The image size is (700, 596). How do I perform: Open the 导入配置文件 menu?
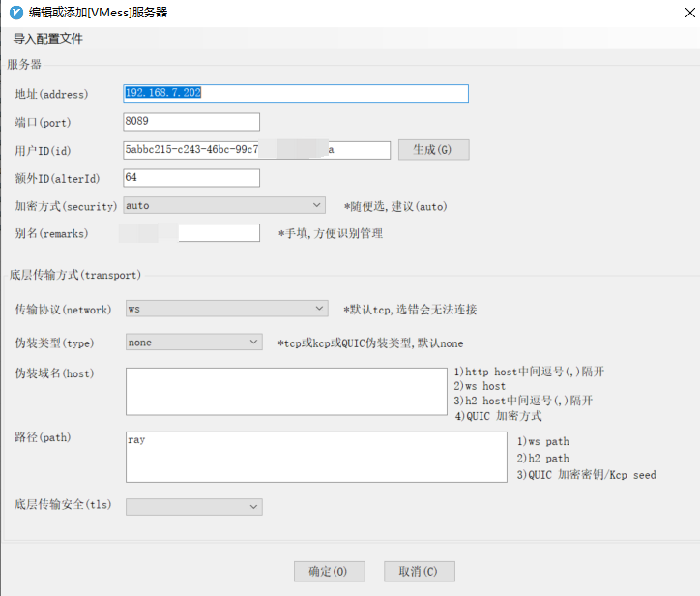pos(47,39)
